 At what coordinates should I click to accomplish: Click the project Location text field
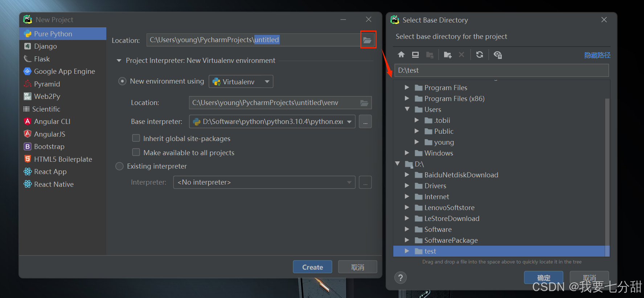pyautogui.click(x=253, y=40)
